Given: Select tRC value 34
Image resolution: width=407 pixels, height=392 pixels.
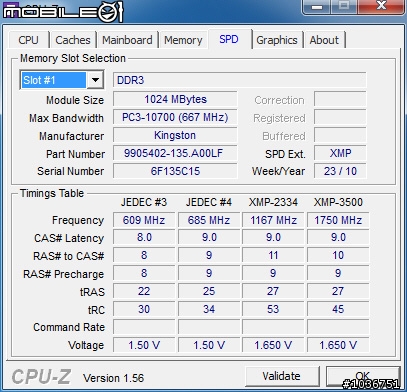Looking at the screenshot, I should pyautogui.click(x=209, y=309).
